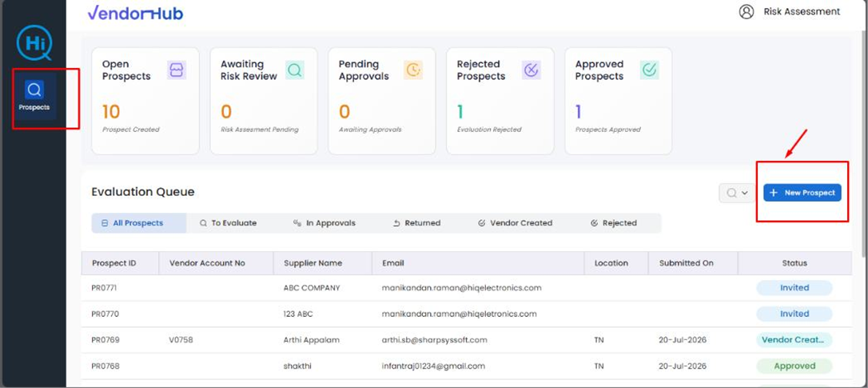The width and height of the screenshot is (868, 388).
Task: Select prospect PR0770
Action: pos(105,314)
